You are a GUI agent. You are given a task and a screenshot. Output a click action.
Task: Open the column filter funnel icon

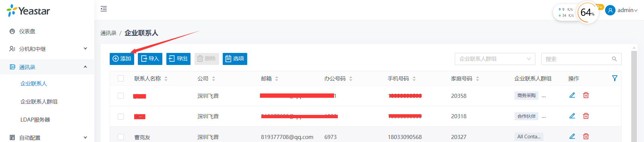tap(614, 78)
